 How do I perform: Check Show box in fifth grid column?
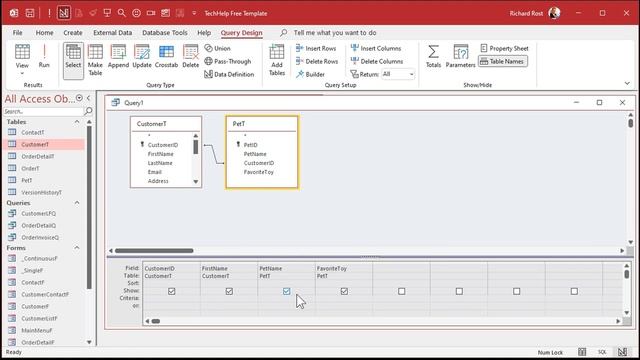tap(402, 291)
